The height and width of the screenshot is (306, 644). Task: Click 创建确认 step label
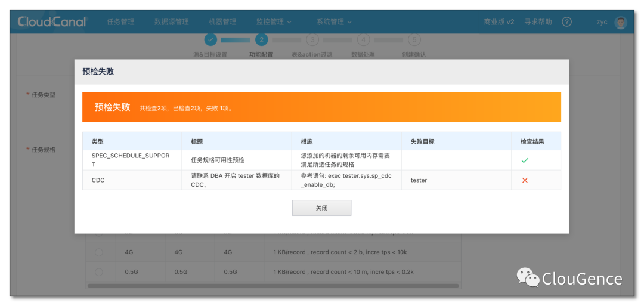[414, 54]
